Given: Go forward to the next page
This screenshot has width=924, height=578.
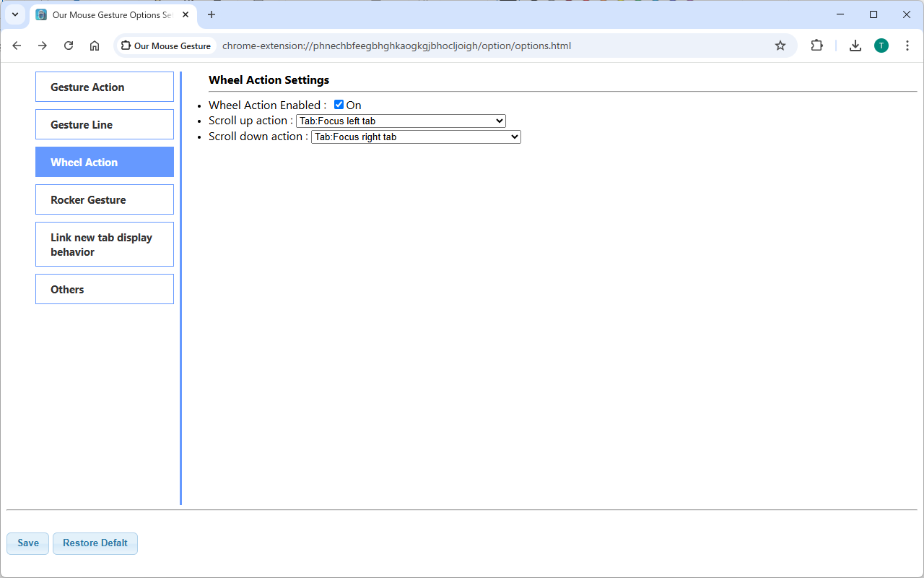Looking at the screenshot, I should (x=43, y=46).
